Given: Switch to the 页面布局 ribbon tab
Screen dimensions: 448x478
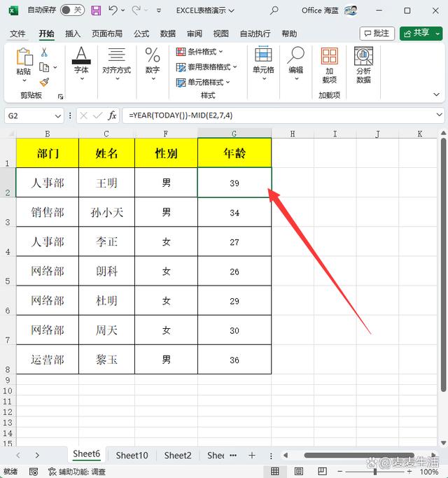Looking at the screenshot, I should tap(107, 34).
